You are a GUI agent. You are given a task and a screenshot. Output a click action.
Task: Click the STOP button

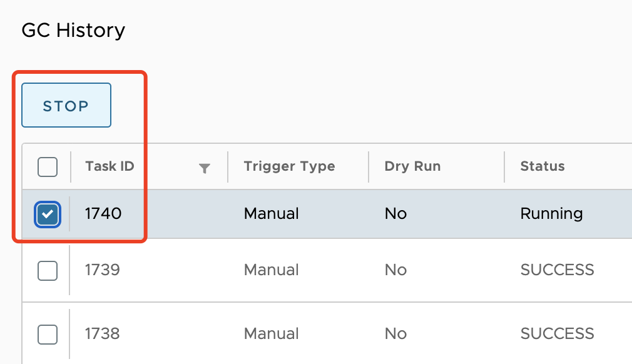[x=66, y=105]
